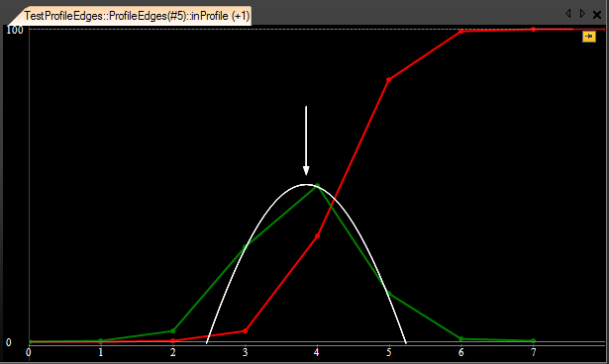Click the red data point at x=7
The image size is (609, 364).
(534, 30)
